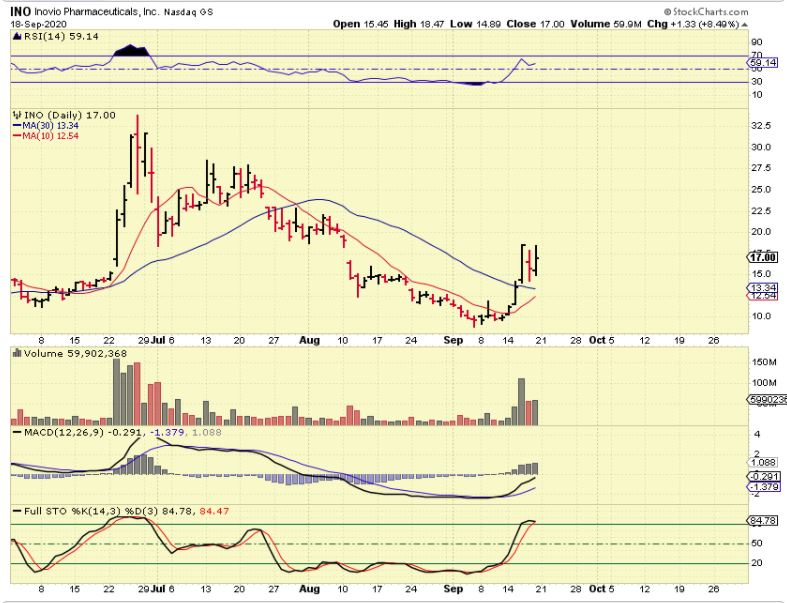The width and height of the screenshot is (787, 603).
Task: Click the September volume spike bar
Action: [x=521, y=402]
